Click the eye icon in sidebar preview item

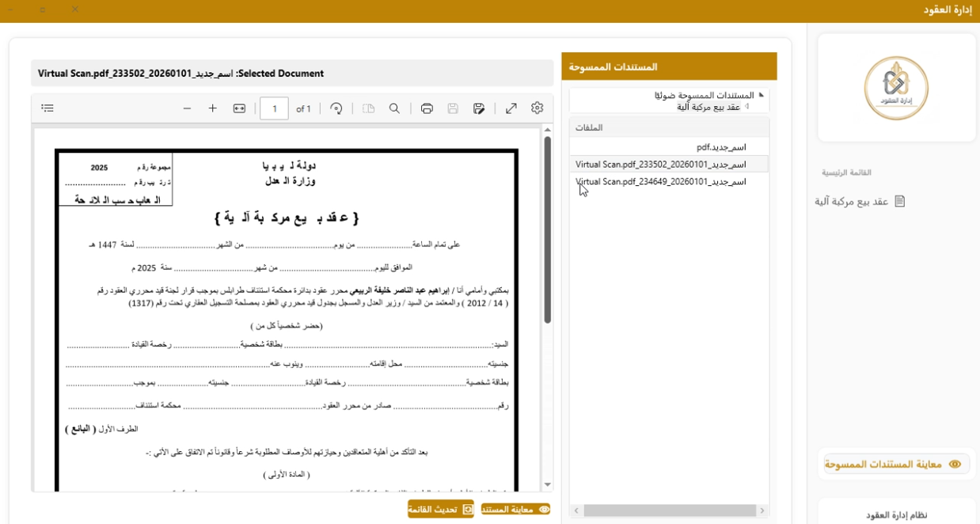pyautogui.click(x=955, y=464)
